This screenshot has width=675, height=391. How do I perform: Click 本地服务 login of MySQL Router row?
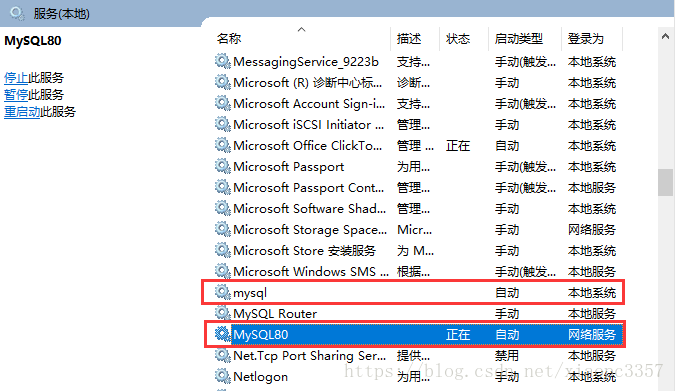[592, 313]
